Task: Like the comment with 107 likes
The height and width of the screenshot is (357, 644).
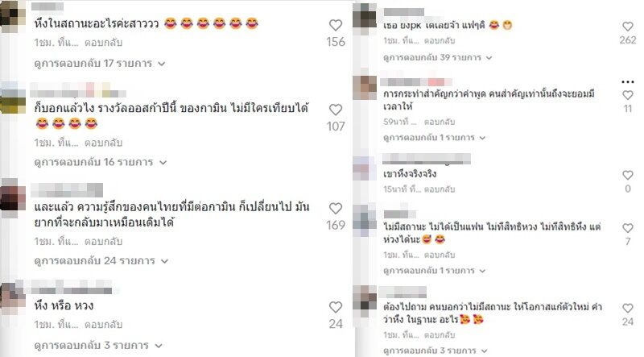Action: click(336, 110)
